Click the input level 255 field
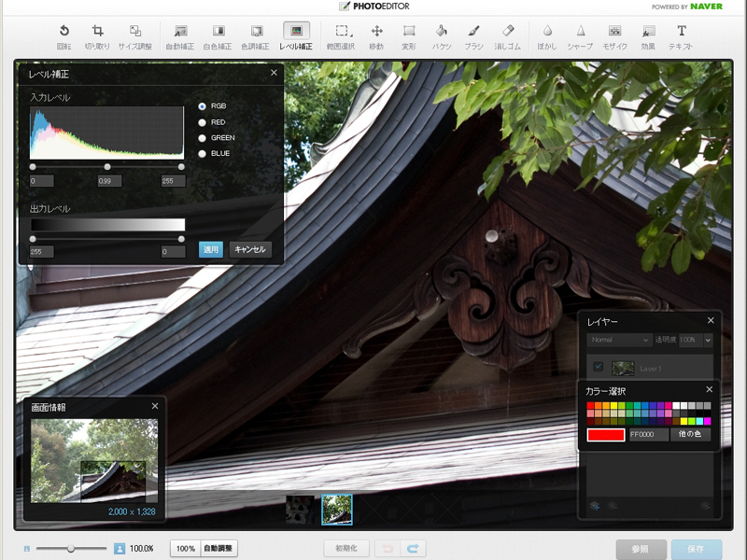 174,181
